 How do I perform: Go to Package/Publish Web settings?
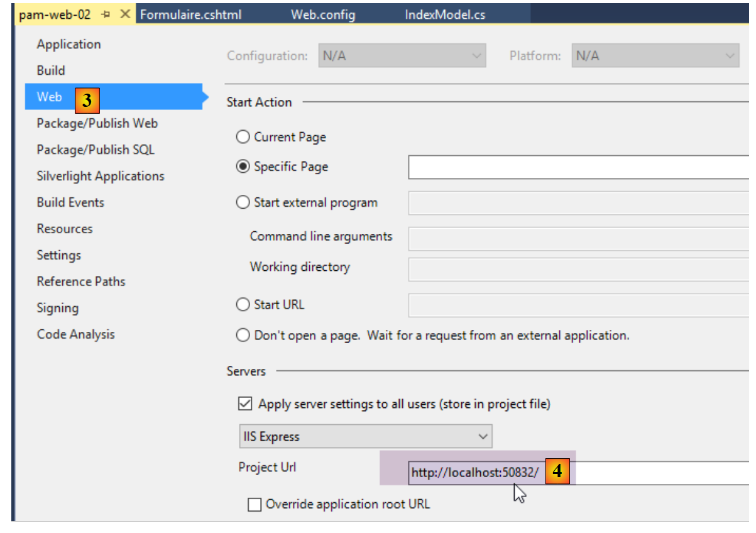coord(97,124)
